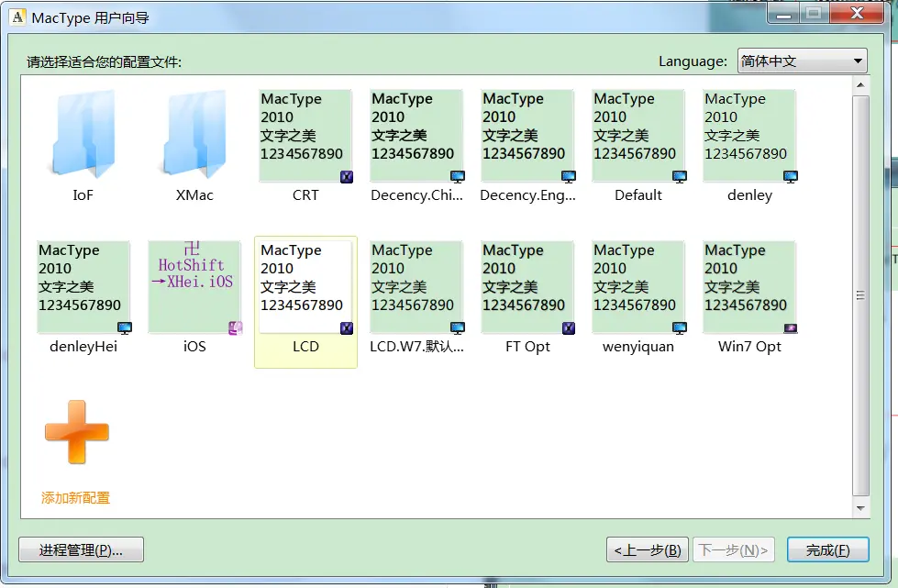
Task: Click the FT Opt name label
Action: (x=528, y=347)
